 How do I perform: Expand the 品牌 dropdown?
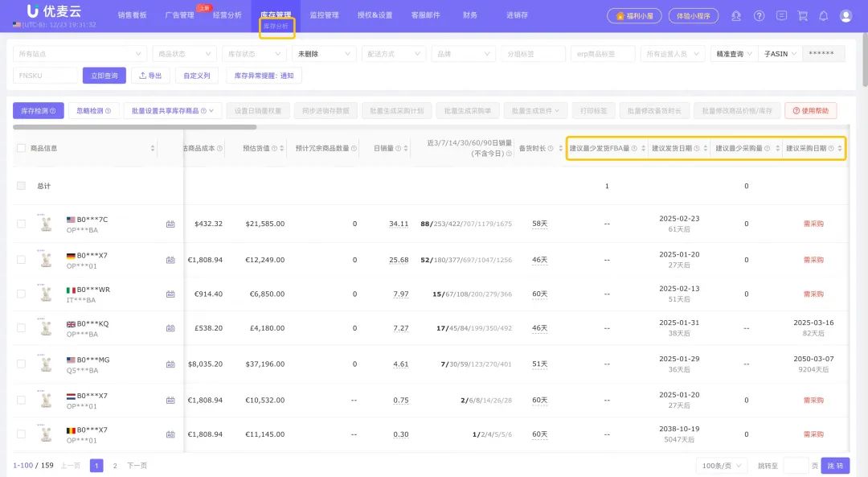(x=464, y=54)
